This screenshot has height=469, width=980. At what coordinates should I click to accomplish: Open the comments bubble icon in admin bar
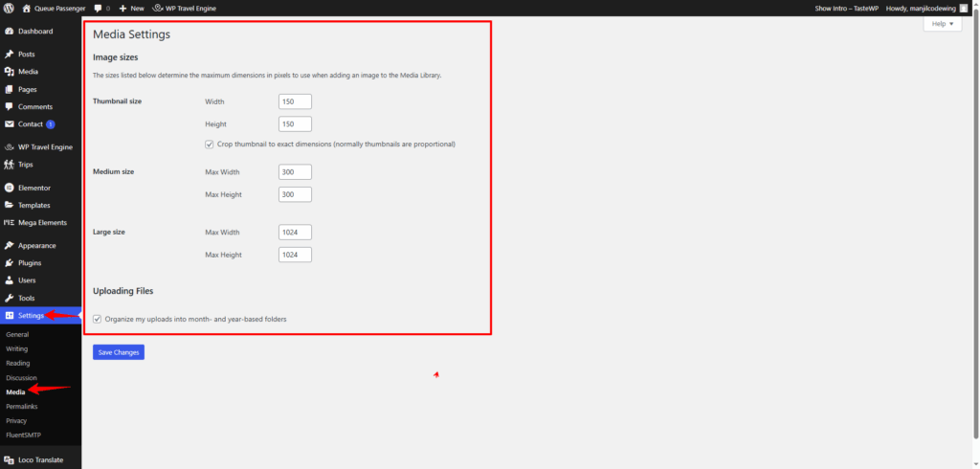coord(99,8)
